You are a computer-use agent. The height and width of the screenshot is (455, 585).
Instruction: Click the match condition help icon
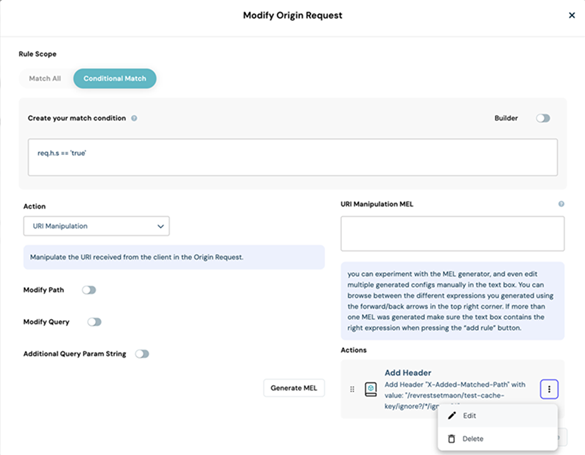tap(134, 118)
